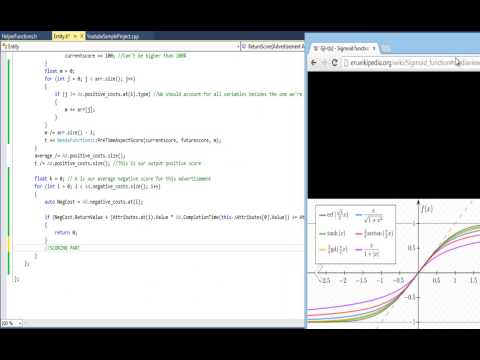Close the Sigmoid function browser tab
The image size is (480, 360).
click(x=374, y=49)
